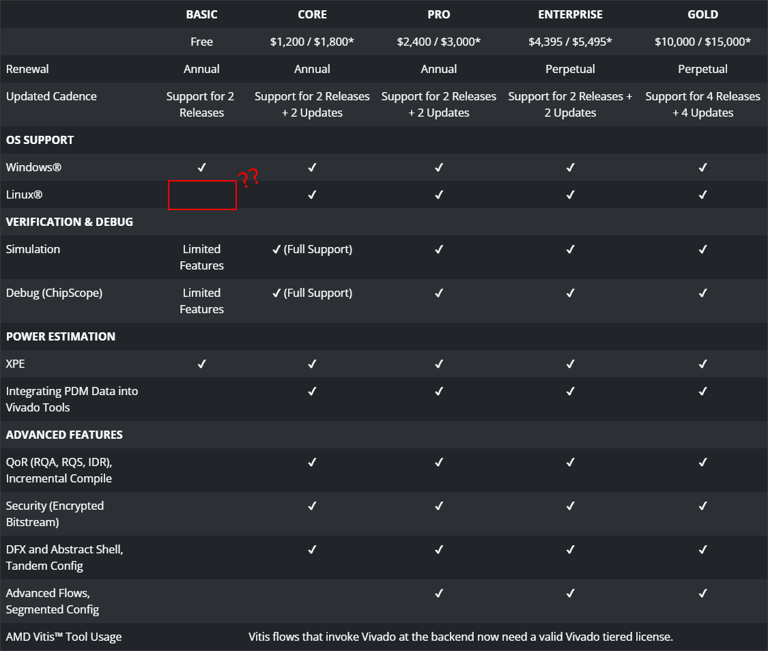768x651 pixels.
Task: Select the $2,400 / $3,000* price
Action: coord(438,42)
